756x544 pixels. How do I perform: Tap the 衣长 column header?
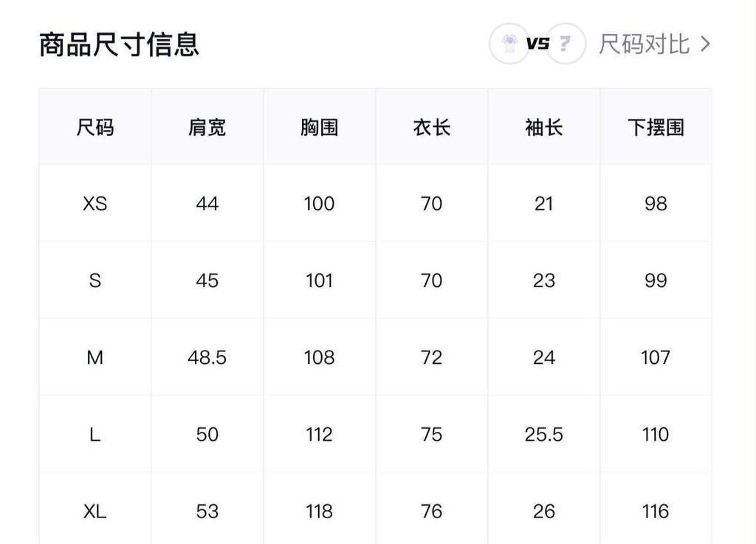coord(432,127)
